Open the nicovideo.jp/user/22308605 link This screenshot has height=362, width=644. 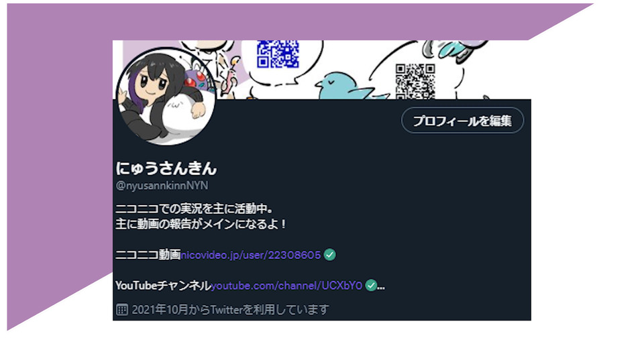point(250,255)
